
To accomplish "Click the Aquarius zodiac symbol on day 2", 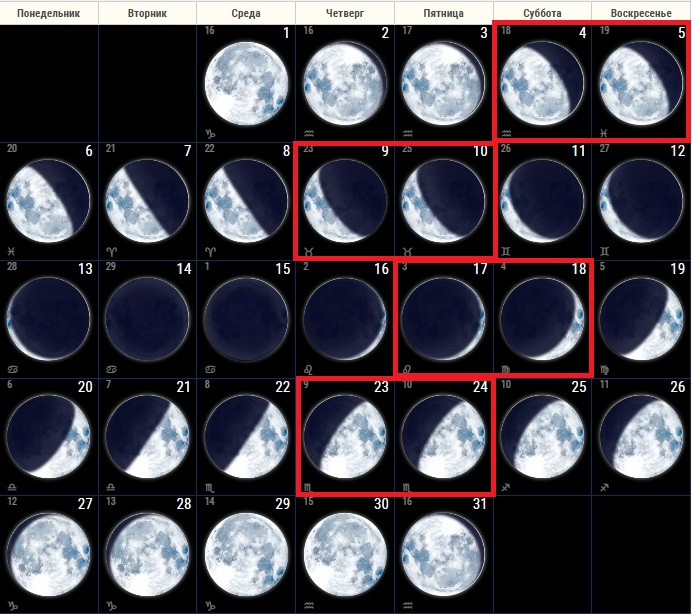I will coord(308,133).
